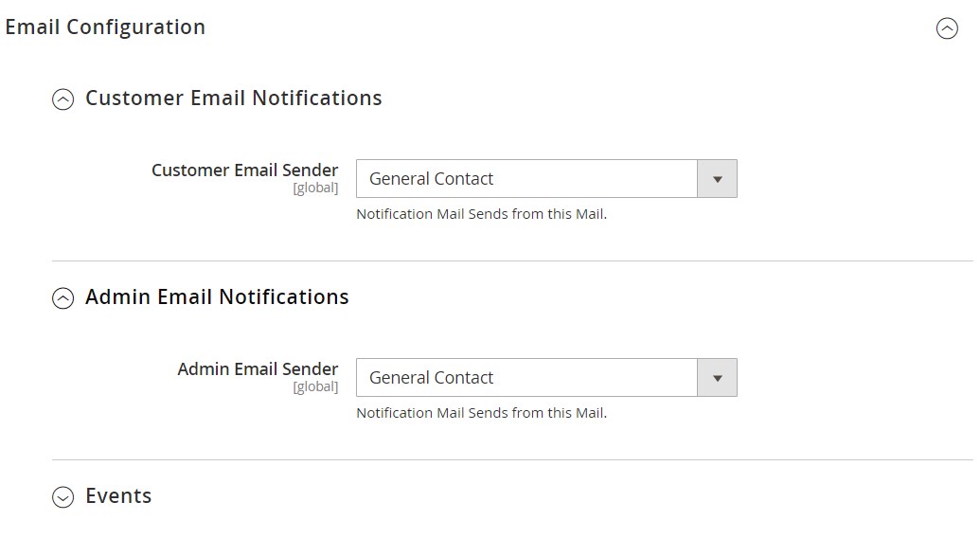Click the [global] scope under Customer Email Sender
The height and width of the screenshot is (556, 980).
[315, 188]
